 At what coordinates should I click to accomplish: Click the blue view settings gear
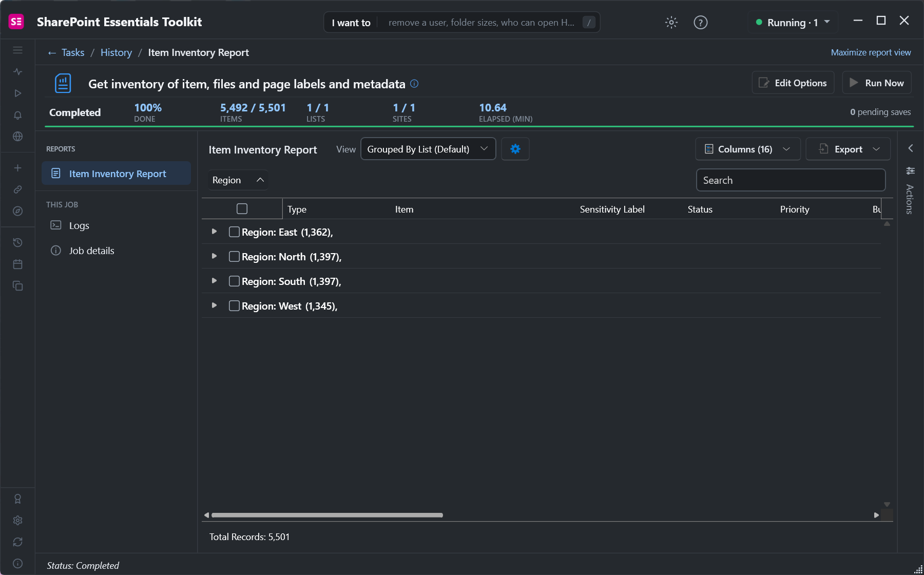[x=515, y=149]
